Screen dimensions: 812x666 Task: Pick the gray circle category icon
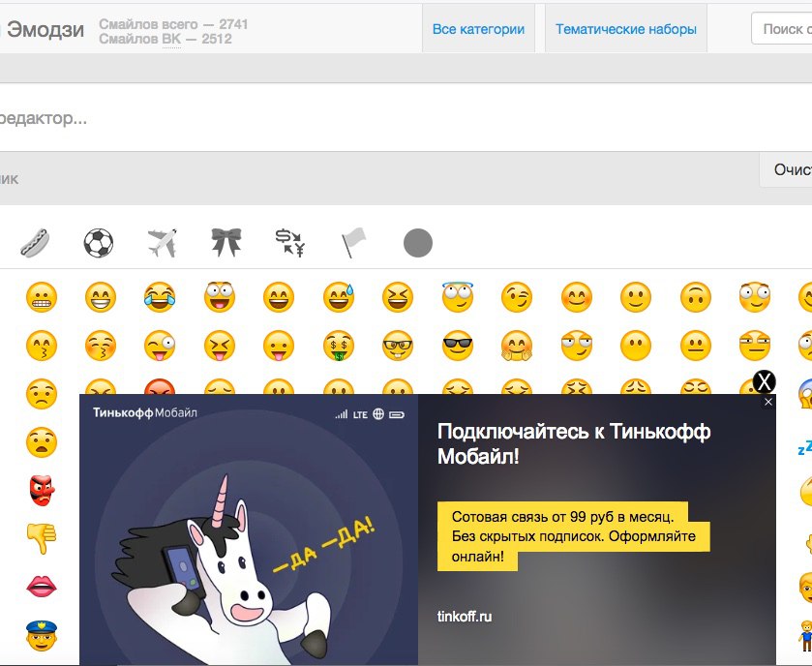(x=418, y=243)
